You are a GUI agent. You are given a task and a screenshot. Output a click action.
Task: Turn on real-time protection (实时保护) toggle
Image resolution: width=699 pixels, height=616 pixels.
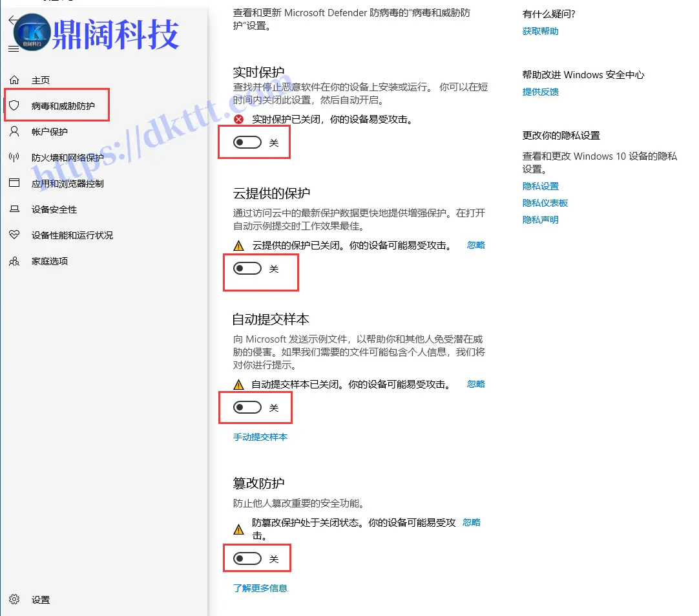coord(247,143)
